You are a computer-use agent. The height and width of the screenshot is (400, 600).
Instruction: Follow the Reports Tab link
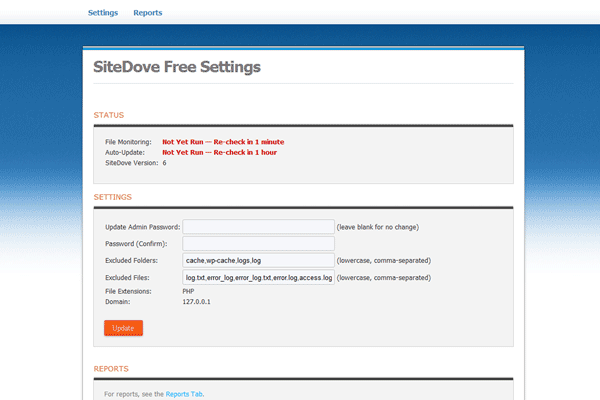184,395
